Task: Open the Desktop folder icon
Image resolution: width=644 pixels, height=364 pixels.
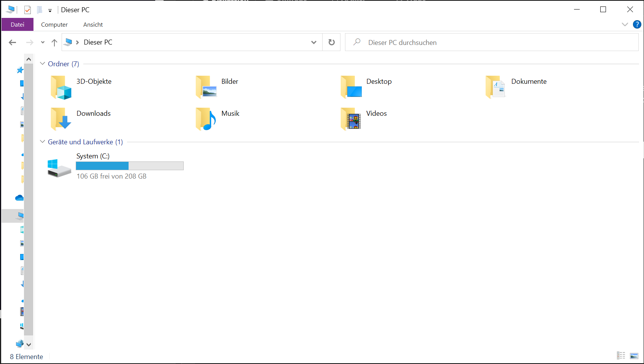Action: [x=351, y=87]
